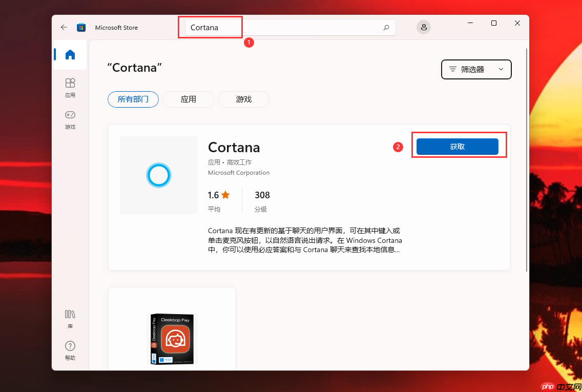Click the vertical scrollbar of results

tap(526, 160)
